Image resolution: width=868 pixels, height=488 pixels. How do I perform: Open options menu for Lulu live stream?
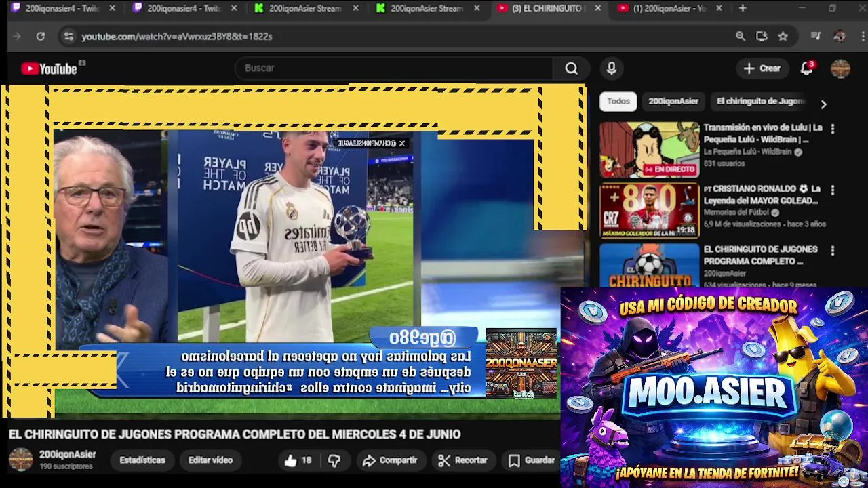tap(833, 129)
